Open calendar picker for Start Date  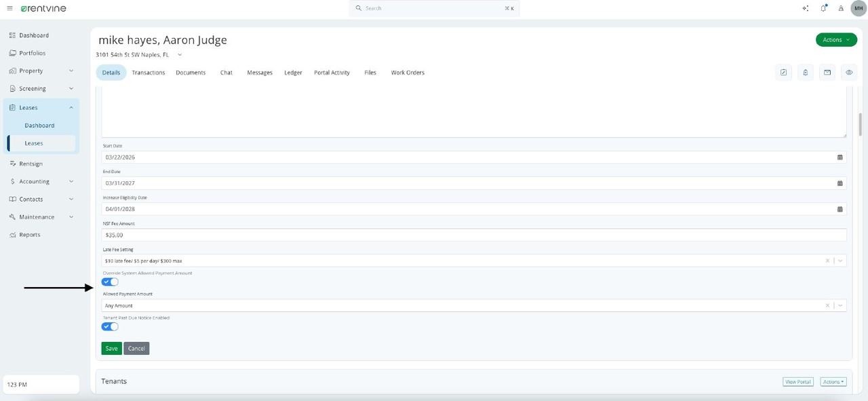click(840, 157)
